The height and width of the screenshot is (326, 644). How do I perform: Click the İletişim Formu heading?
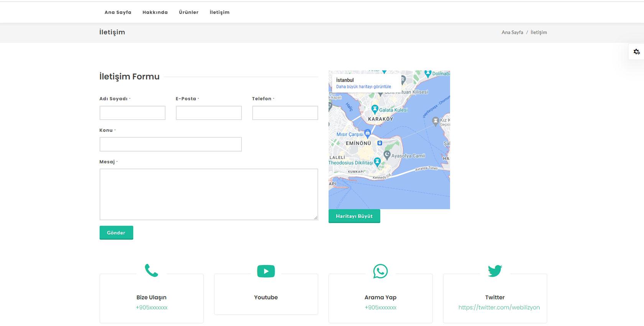click(130, 76)
